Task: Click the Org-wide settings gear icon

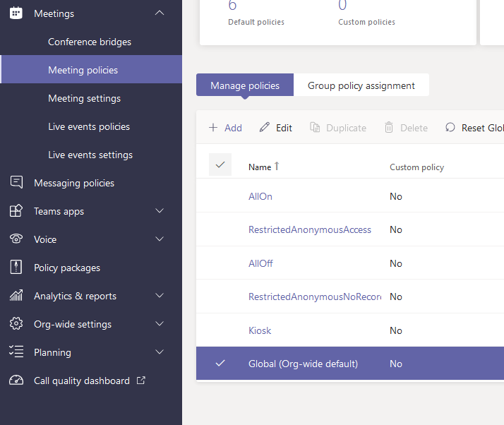Action: coord(16,323)
